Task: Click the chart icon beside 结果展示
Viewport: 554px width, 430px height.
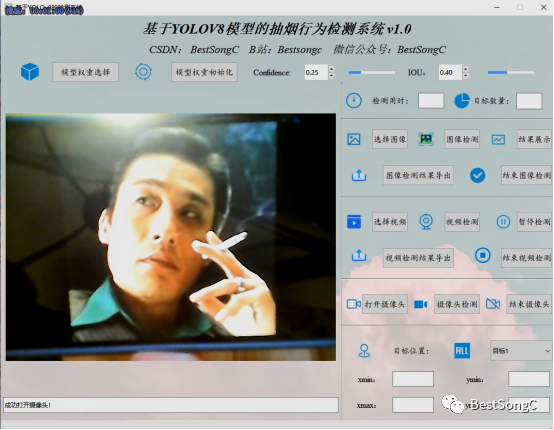Action: 498,140
